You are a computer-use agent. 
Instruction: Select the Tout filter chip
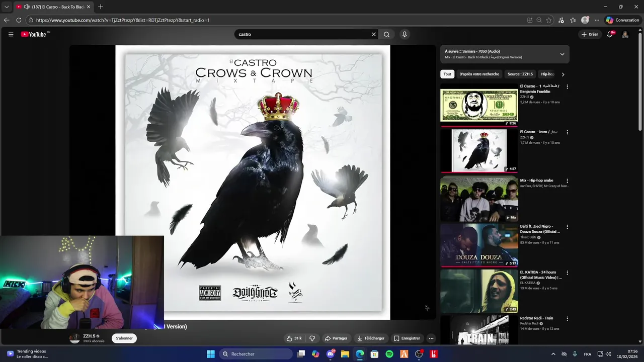(447, 74)
